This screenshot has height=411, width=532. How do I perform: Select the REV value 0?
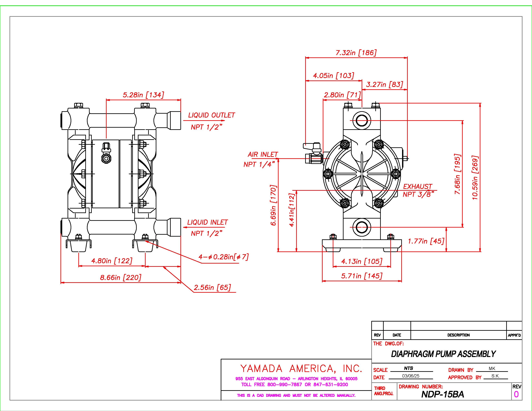click(x=516, y=394)
